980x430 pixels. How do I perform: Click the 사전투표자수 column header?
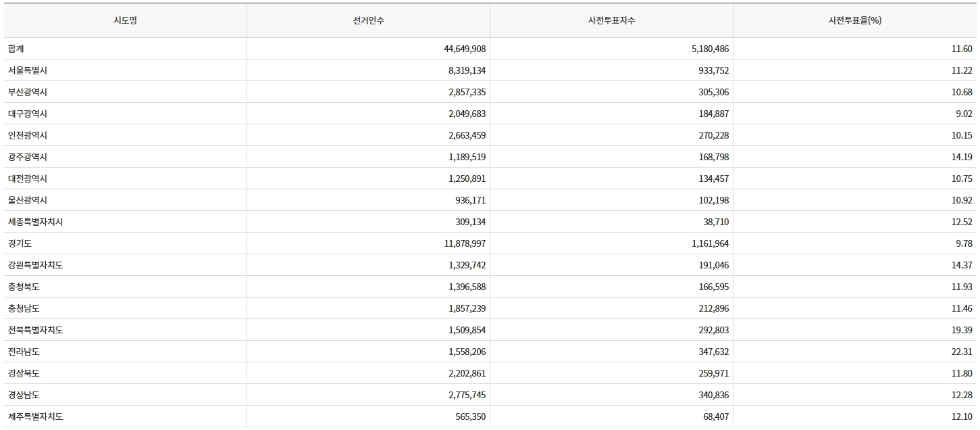[611, 20]
